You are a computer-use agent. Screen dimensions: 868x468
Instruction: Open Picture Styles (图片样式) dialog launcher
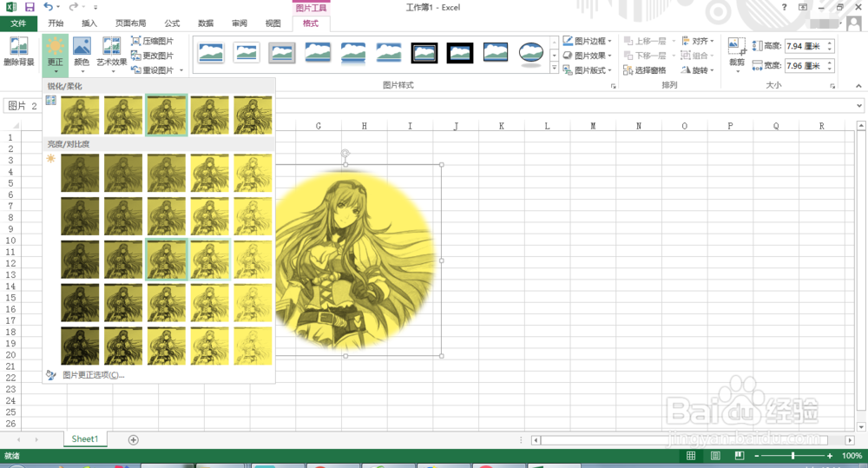pyautogui.click(x=613, y=86)
